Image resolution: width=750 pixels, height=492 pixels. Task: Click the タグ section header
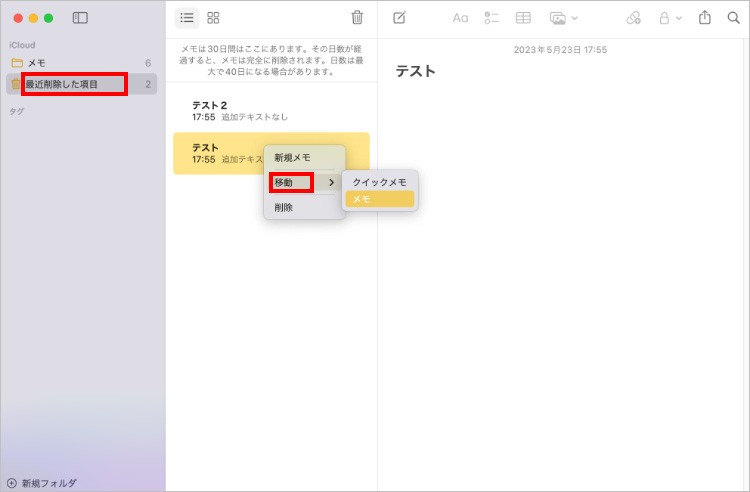[17, 111]
